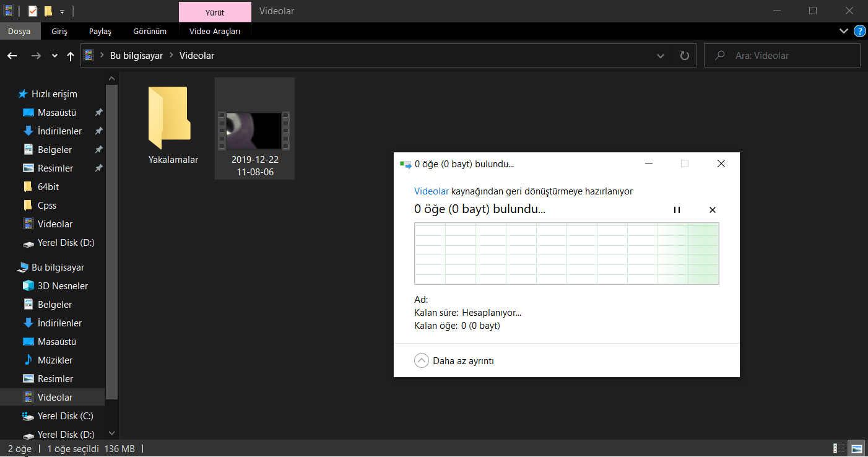
Task: Click '1 öge seçildi 136 MB' in status bar
Action: (91, 448)
